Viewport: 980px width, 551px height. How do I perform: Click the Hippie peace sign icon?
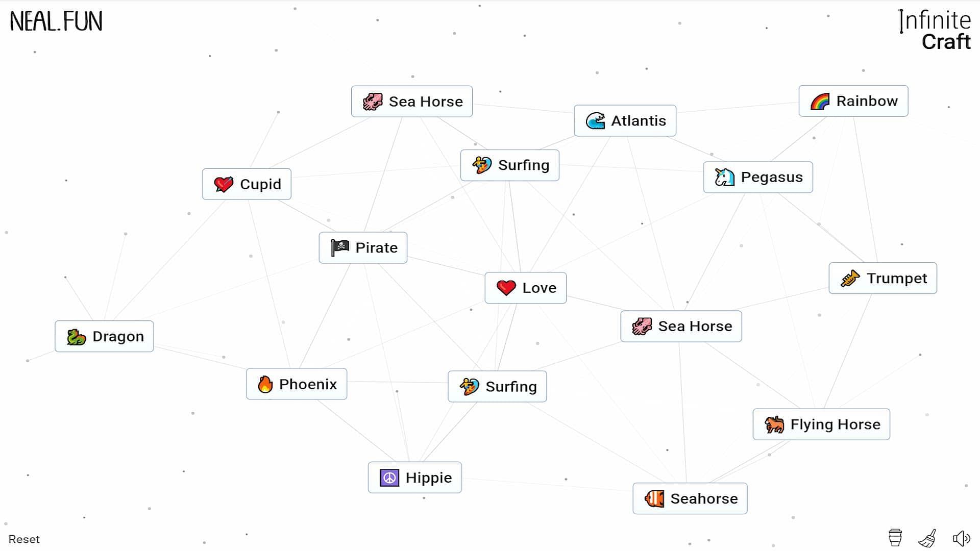[388, 477]
